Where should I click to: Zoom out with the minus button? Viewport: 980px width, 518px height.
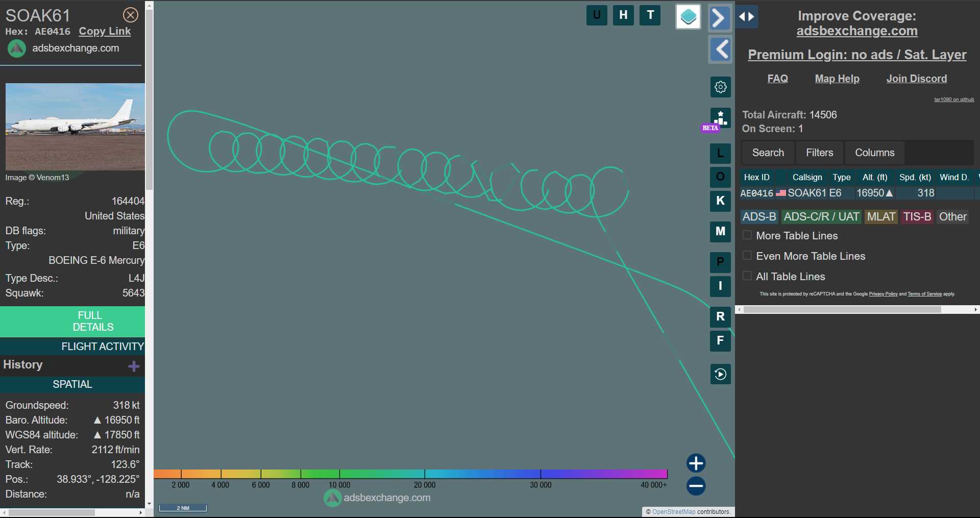pos(696,486)
